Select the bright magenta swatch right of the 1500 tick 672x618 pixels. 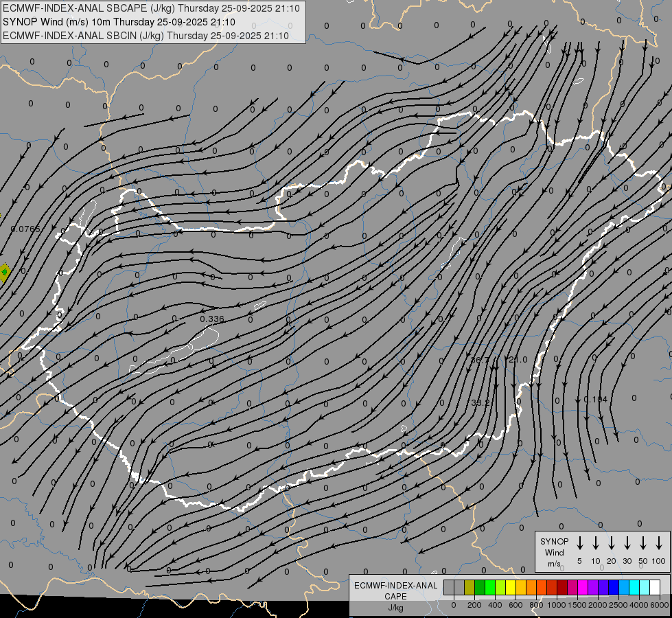click(583, 587)
